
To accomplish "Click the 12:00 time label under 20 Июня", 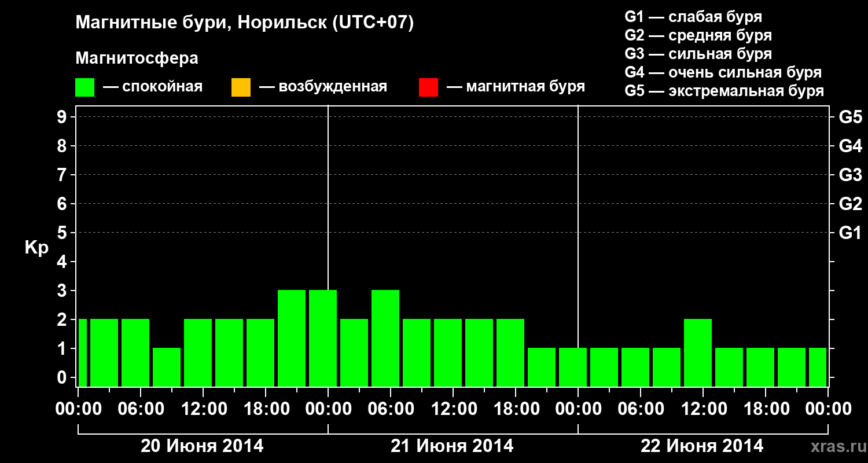I will coord(203,409).
